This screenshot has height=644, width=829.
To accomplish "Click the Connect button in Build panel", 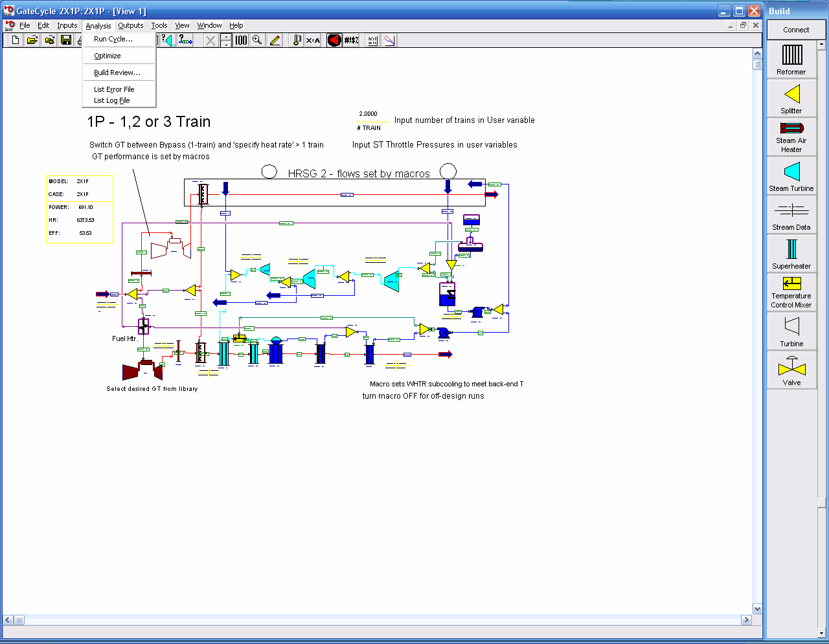I will 796,30.
